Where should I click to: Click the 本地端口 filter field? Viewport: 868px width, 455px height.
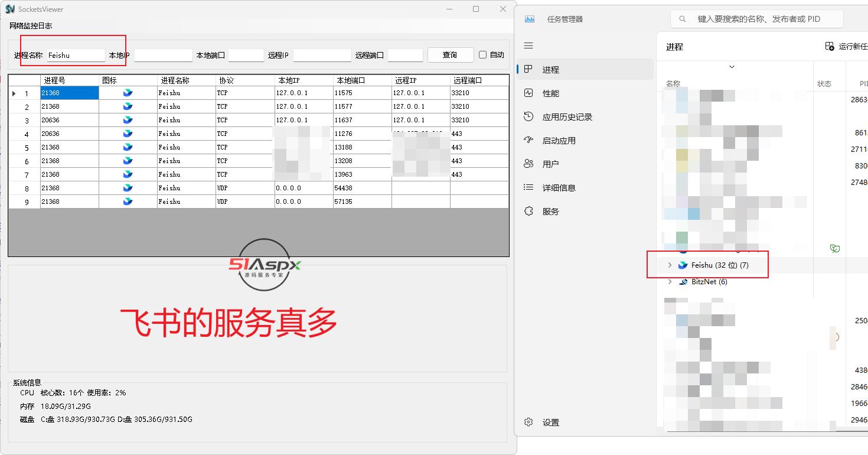(x=246, y=55)
